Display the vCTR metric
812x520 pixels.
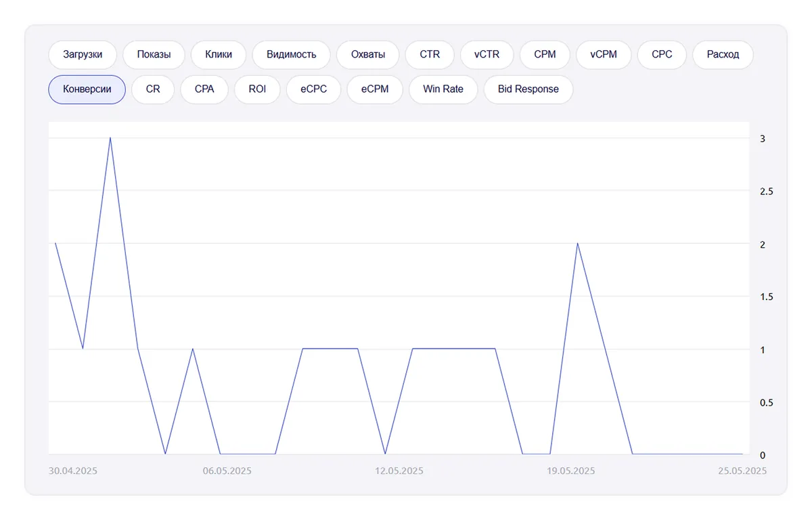[487, 55]
